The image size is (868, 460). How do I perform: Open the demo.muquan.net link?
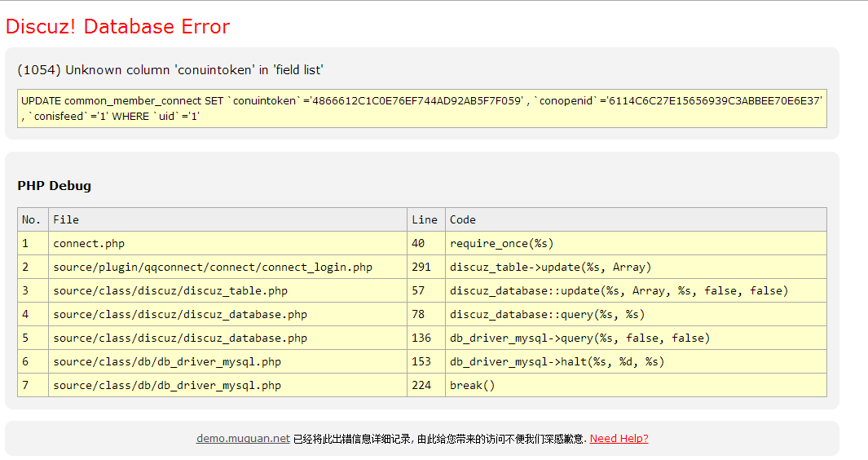(243, 438)
